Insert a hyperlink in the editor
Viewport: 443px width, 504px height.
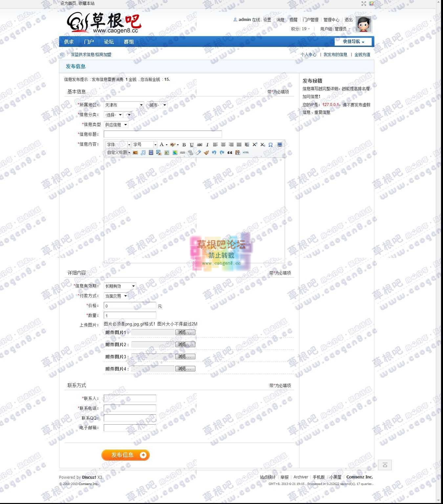tap(182, 152)
